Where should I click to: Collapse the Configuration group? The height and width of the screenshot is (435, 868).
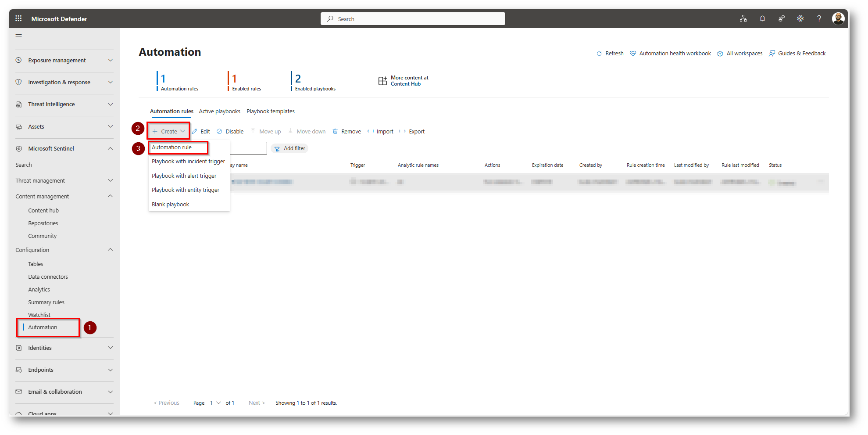(111, 250)
